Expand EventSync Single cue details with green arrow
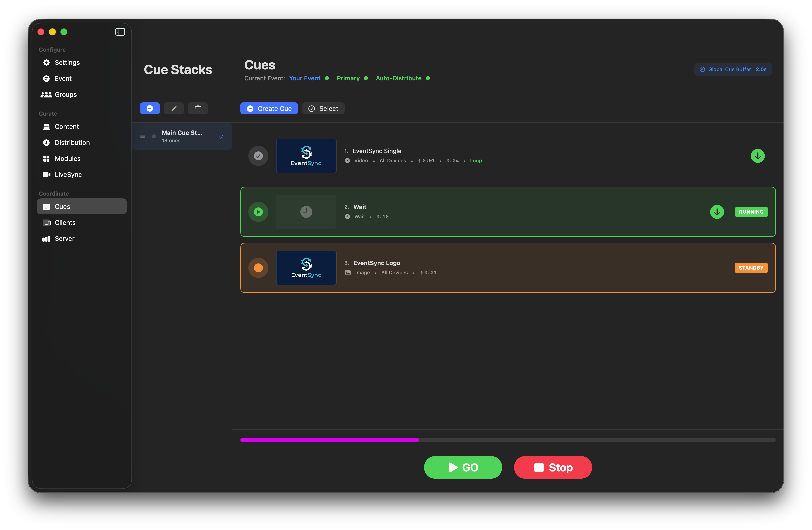Screen dimensions: 812x530 tap(758, 156)
